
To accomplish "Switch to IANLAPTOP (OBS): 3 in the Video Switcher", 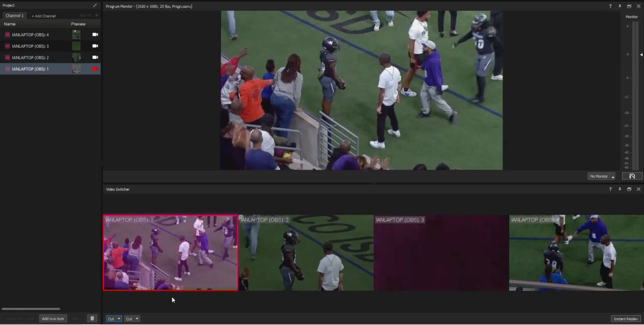I will [x=441, y=253].
